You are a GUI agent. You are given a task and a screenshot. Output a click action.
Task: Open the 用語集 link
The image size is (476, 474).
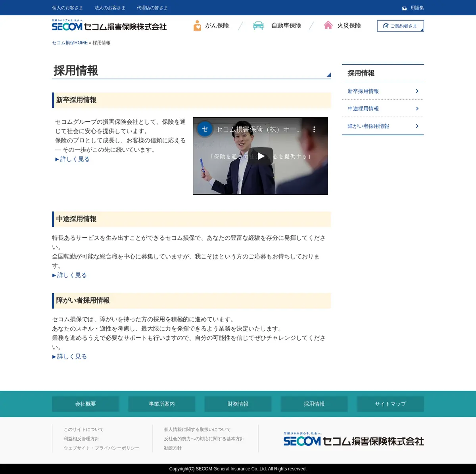(x=417, y=8)
